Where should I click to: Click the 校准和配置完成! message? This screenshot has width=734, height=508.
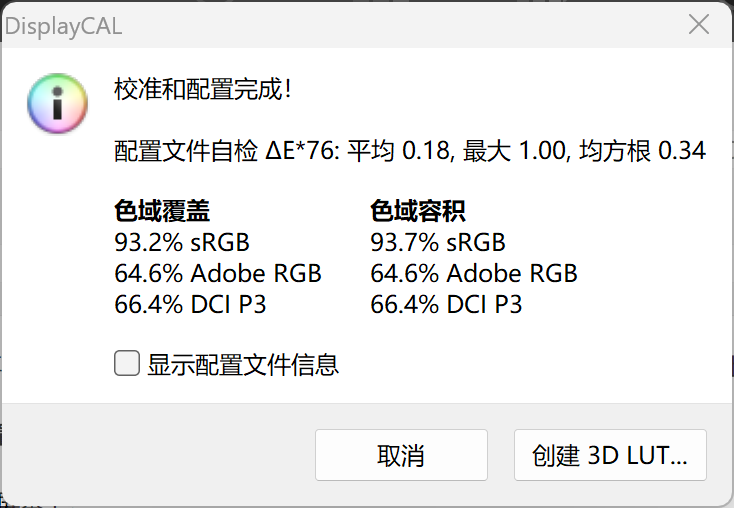point(203,89)
